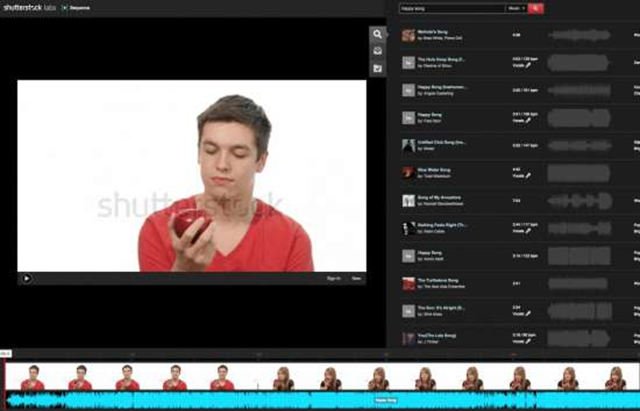This screenshot has width=640, height=411.
Task: Open the Blue Water Song title
Action: pyautogui.click(x=433, y=170)
